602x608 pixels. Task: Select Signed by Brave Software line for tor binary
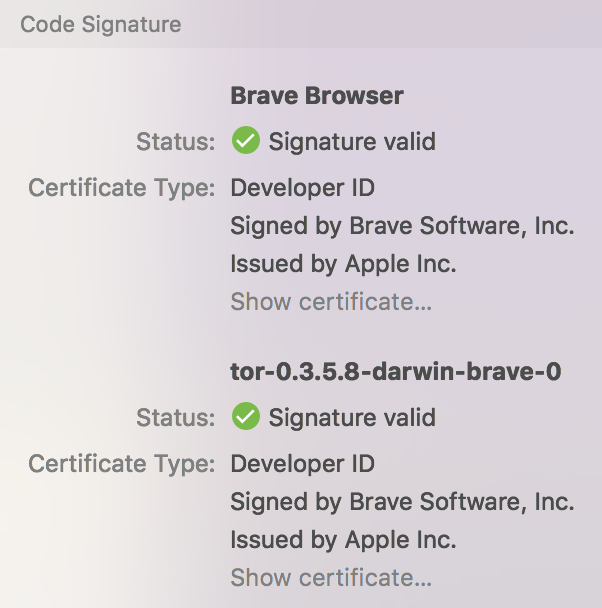point(402,501)
